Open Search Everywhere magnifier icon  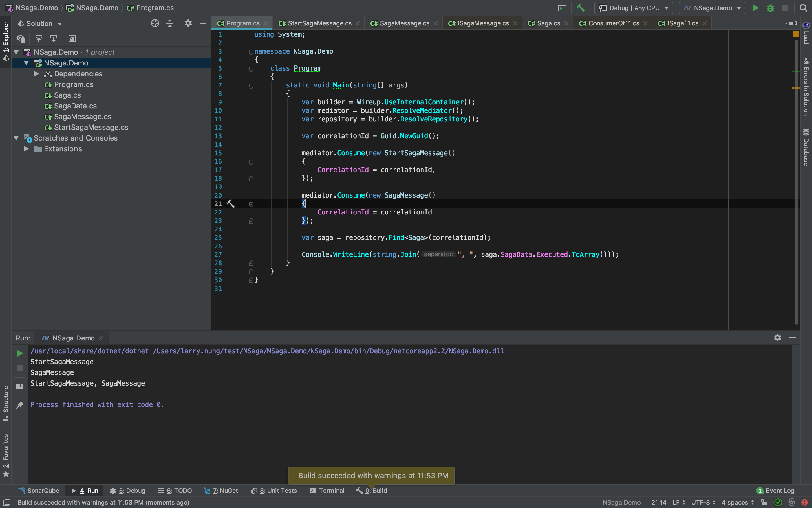(x=803, y=8)
